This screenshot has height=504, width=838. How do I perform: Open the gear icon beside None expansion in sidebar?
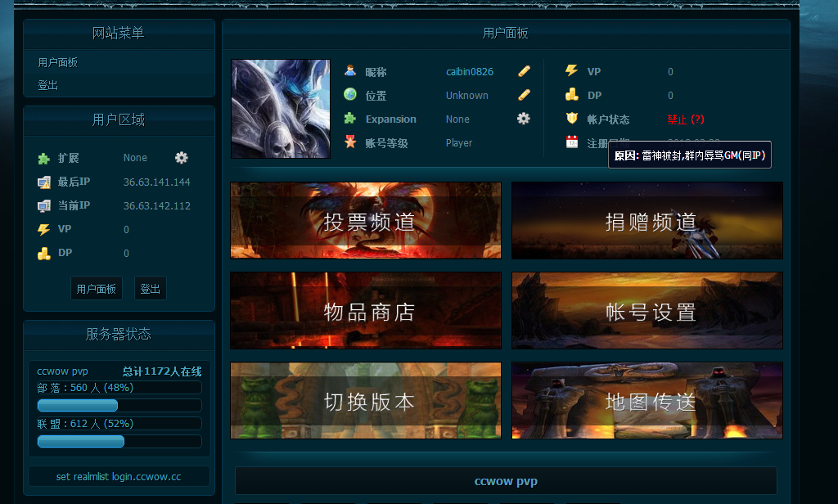click(x=180, y=158)
